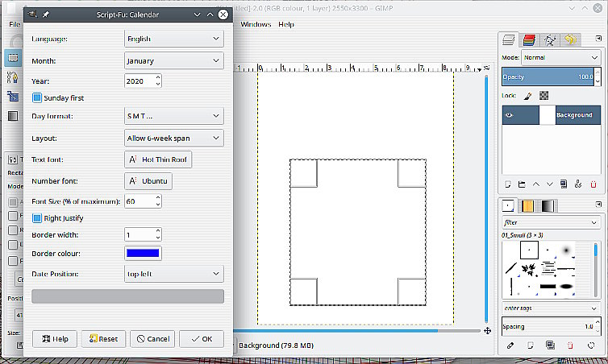
Task: Click the Reset button
Action: point(103,339)
